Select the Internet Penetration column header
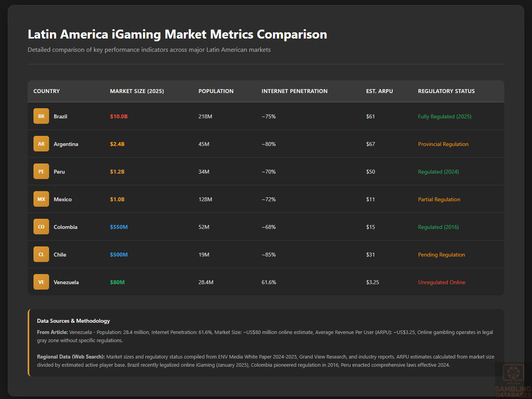Image resolution: width=532 pixels, height=399 pixels. (294, 91)
